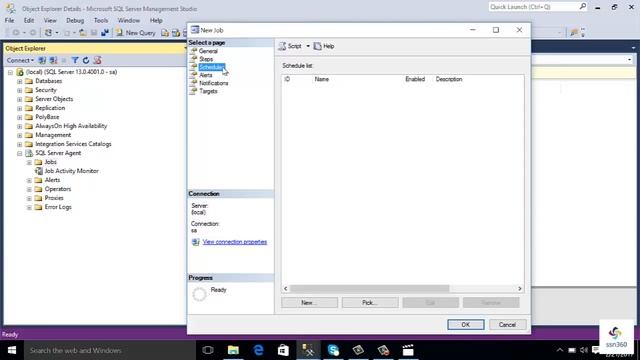The width and height of the screenshot is (640, 360).
Task: Select the Notifications page
Action: [213, 83]
